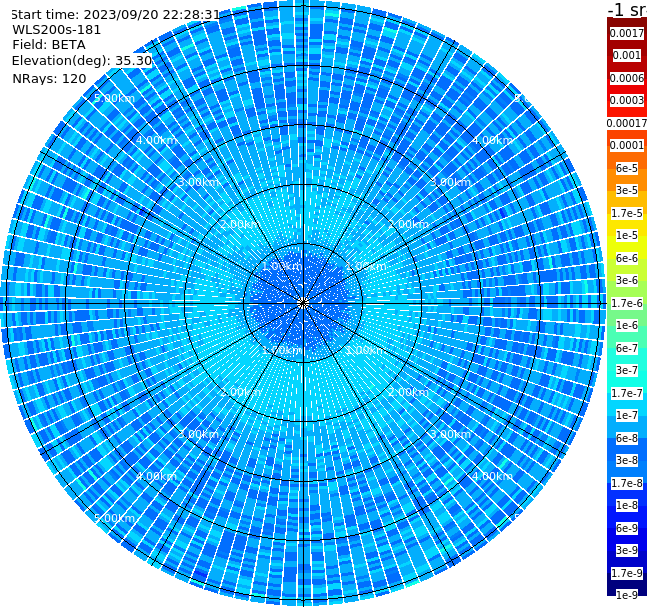This screenshot has width=647, height=607.
Task: Click the 1e-5 colorbar label
Action: coord(627,235)
